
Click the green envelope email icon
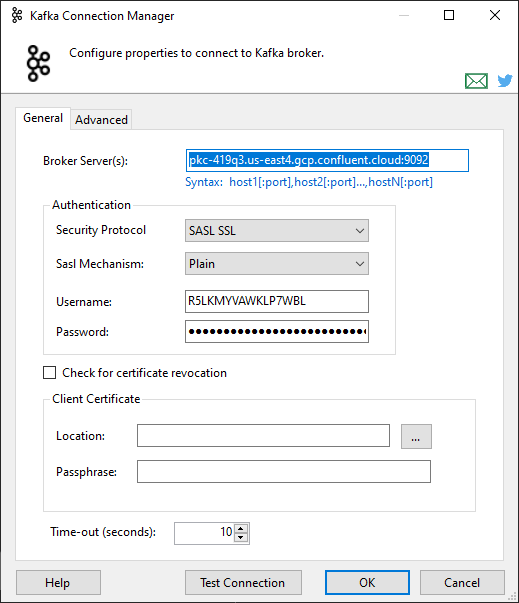(x=476, y=81)
